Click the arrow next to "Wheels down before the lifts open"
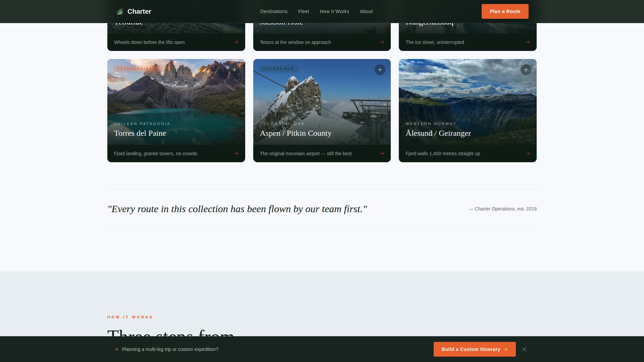This screenshot has width=644, height=362. tap(236, 42)
